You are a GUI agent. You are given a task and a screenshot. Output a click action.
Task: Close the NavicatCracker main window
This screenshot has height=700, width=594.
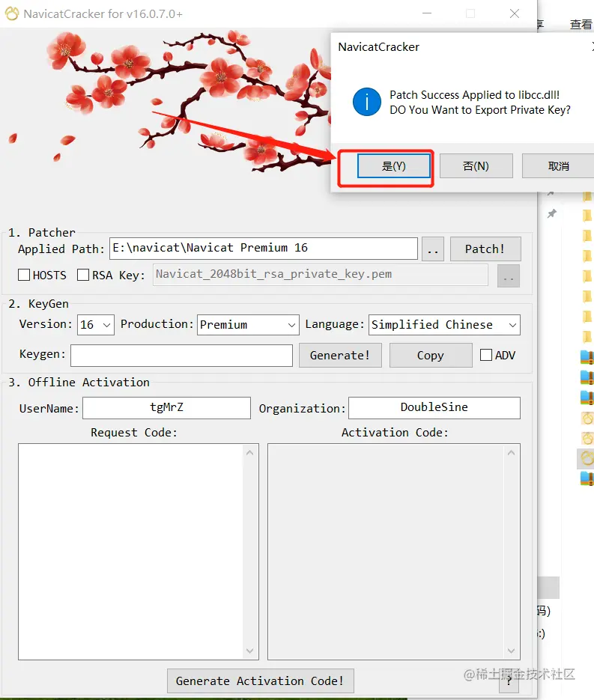[515, 13]
